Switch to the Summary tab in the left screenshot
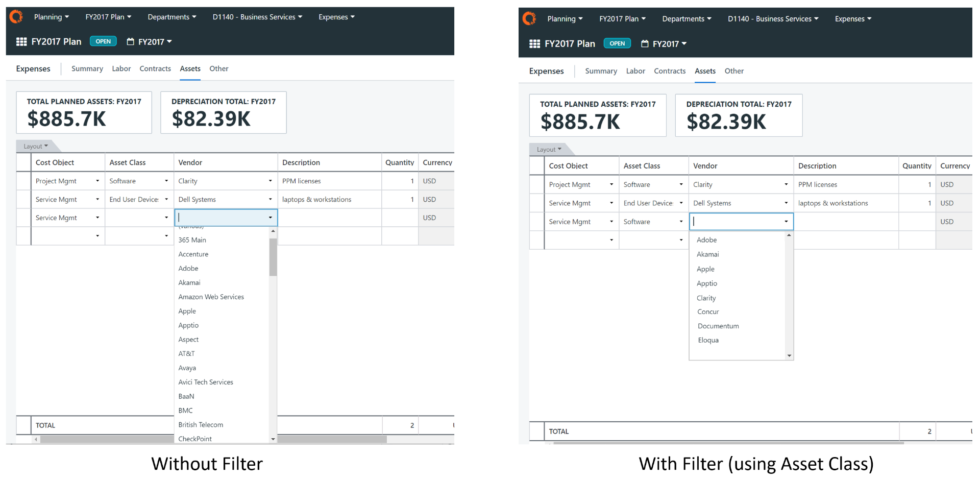Viewport: 980px width, 479px height. pyautogui.click(x=87, y=68)
